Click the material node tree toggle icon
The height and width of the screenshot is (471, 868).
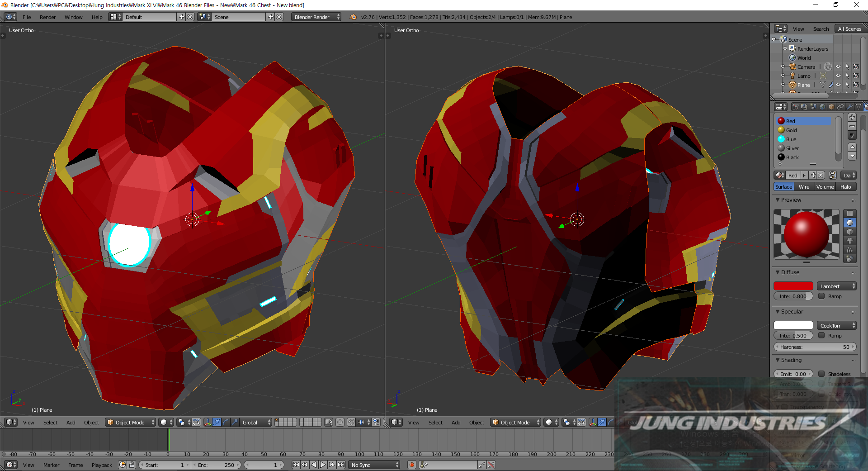tap(833, 176)
